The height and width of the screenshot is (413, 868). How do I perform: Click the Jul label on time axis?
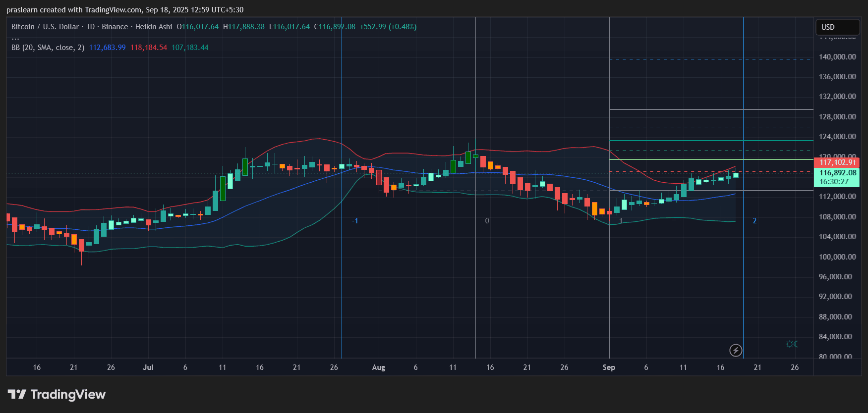click(148, 367)
